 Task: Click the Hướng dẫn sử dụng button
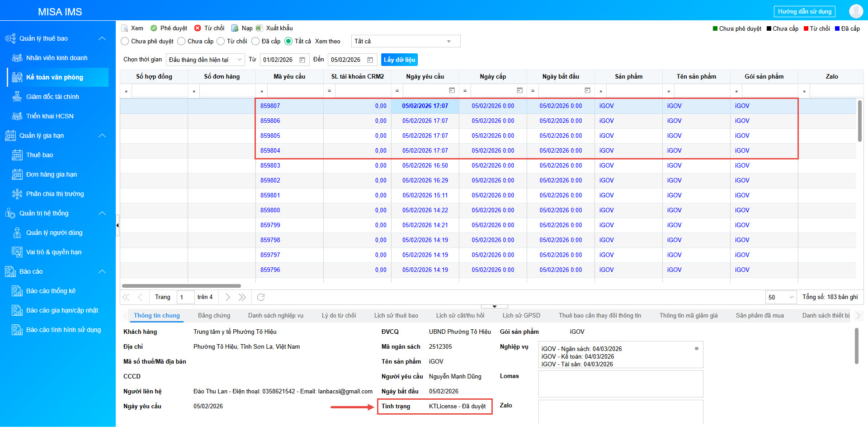(x=805, y=11)
